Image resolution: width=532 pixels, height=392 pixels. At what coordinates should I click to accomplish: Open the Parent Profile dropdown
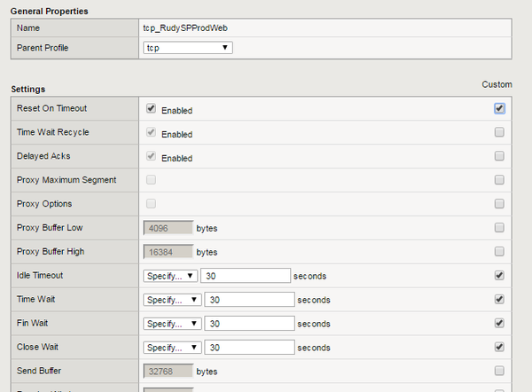pos(187,47)
